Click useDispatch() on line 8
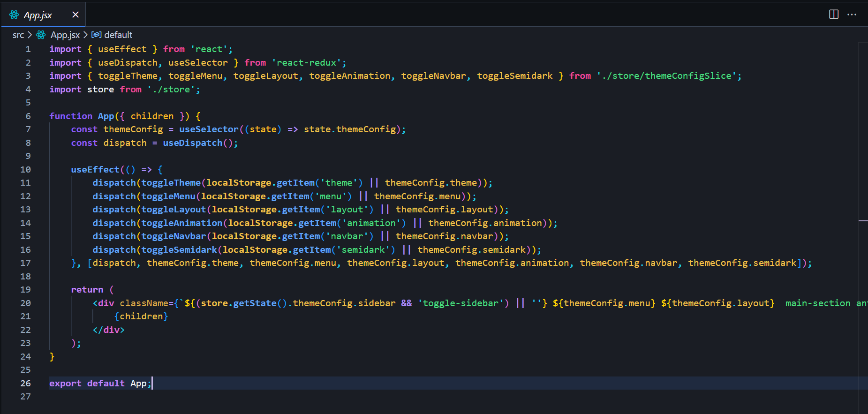Viewport: 868px width, 414px height. 198,143
